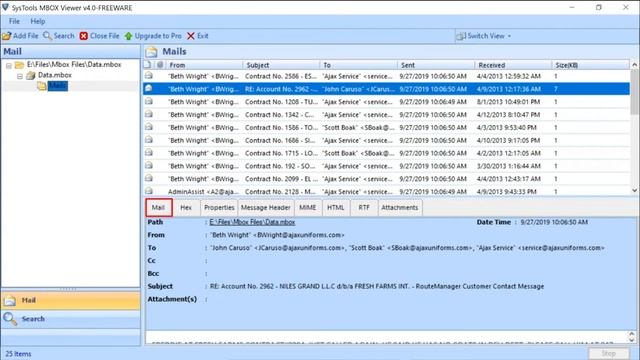The image size is (640, 360).
Task: Click the Search magnifier in the toolbar
Action: point(47,36)
